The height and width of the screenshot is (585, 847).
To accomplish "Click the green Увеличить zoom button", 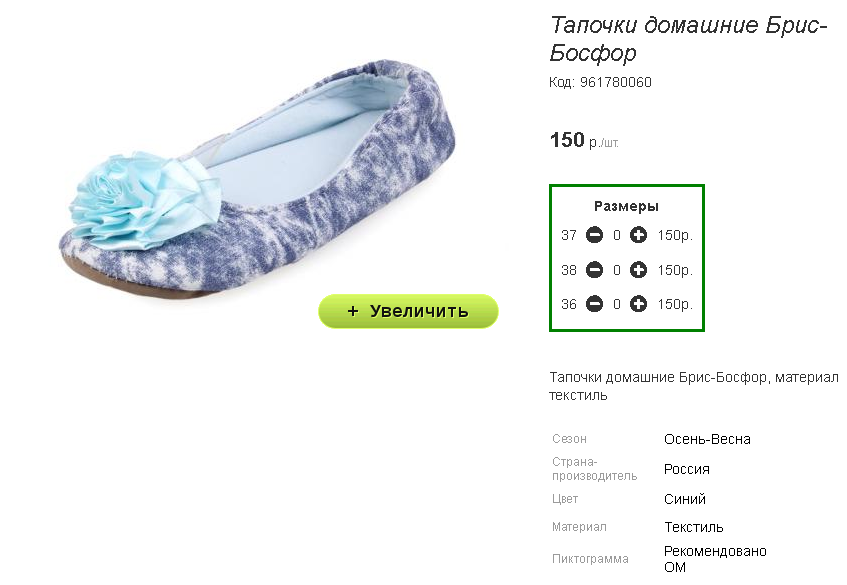I will [408, 311].
